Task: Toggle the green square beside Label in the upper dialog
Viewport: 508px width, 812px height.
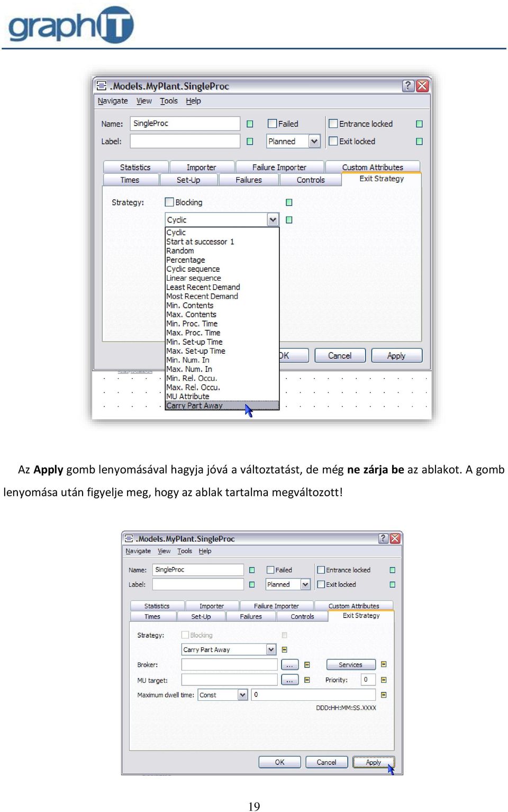Action: (250, 141)
